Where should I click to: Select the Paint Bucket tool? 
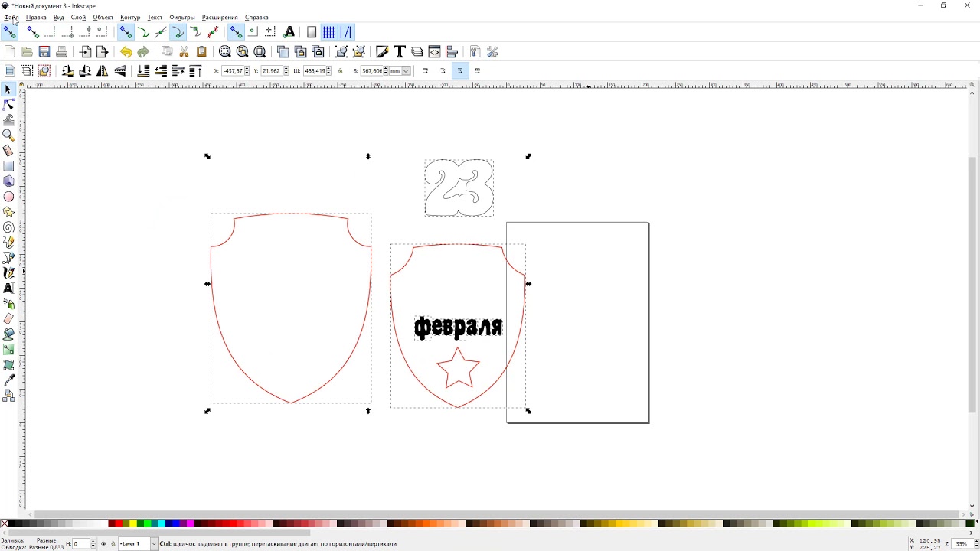pos(8,334)
